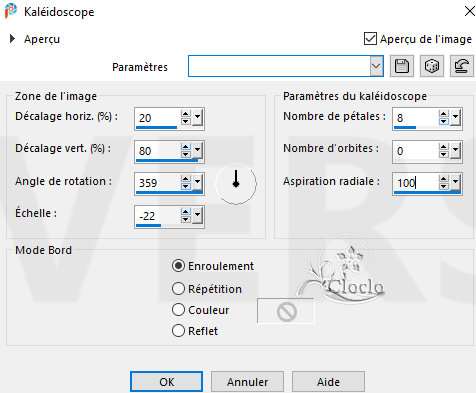This screenshot has width=476, height=393.
Task: Click up arrow on Nombre de pétales
Action: point(443,114)
